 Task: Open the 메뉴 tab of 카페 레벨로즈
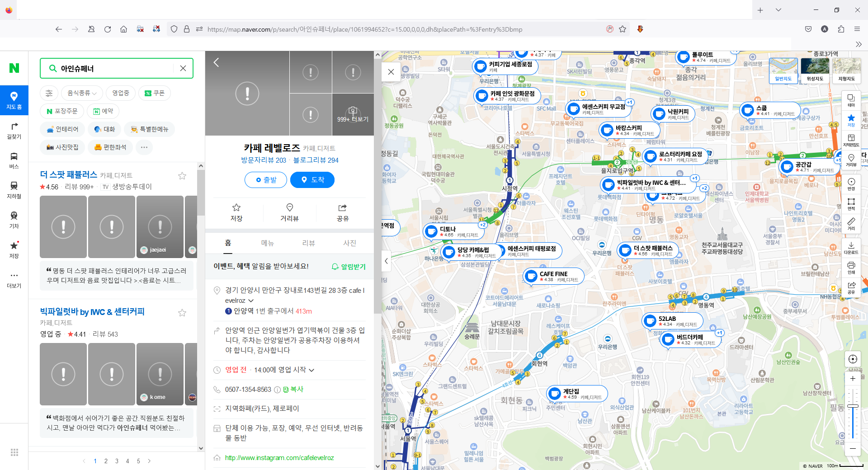(268, 243)
